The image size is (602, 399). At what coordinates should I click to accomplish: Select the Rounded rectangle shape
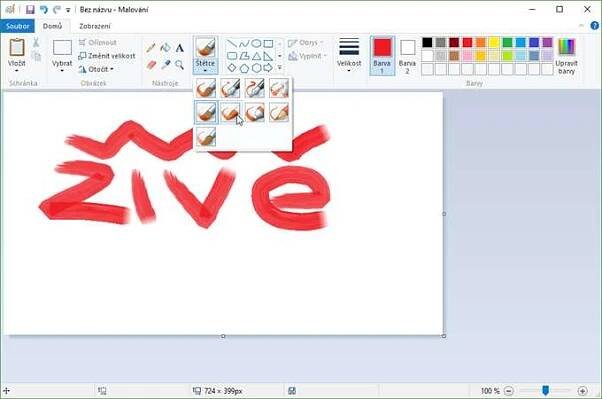tap(232, 56)
